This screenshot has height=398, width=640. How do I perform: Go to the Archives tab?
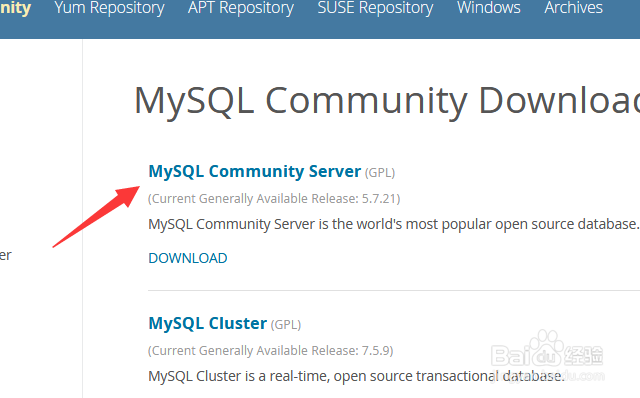(x=573, y=8)
